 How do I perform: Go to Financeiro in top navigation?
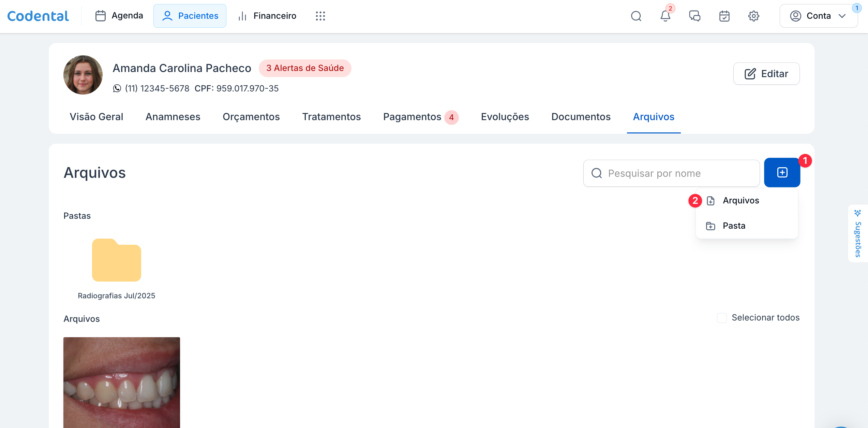click(268, 16)
